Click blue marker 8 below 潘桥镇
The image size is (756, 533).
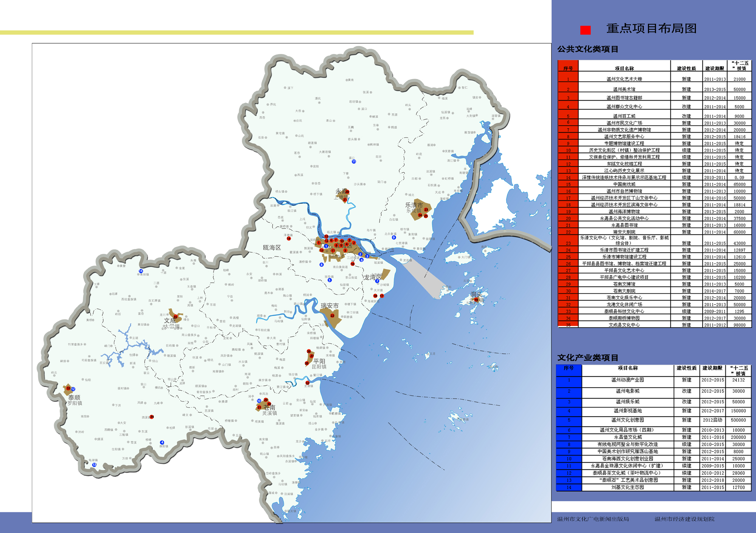[x=322, y=265]
